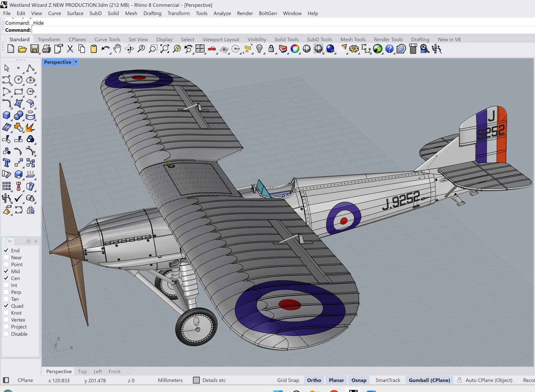Click Planar mode in the status bar
Image resolution: width=535 pixels, height=392 pixels.
click(336, 380)
